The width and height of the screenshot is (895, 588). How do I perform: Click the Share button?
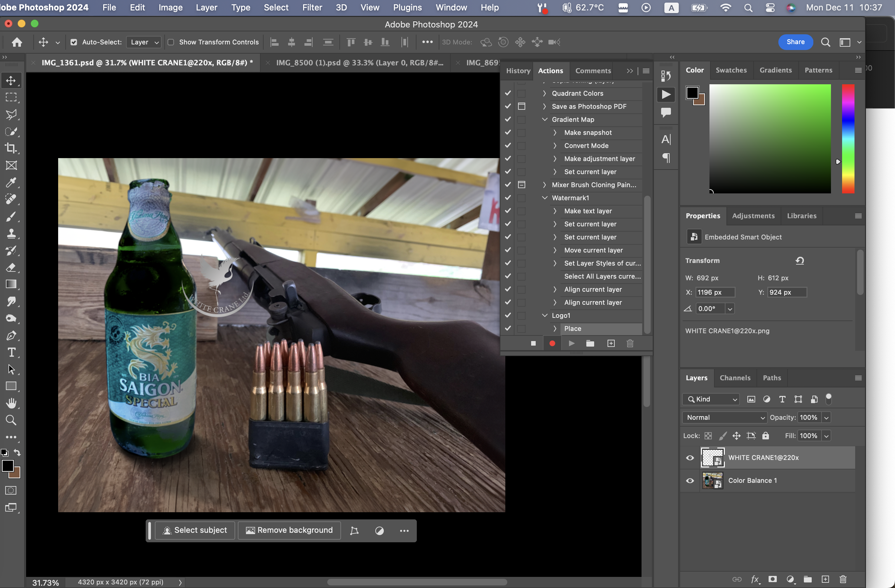pos(795,42)
